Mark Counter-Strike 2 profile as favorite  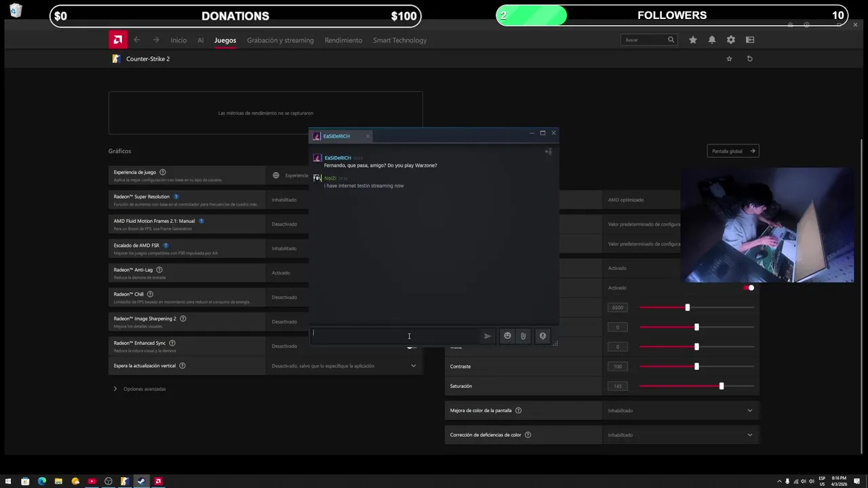[730, 59]
